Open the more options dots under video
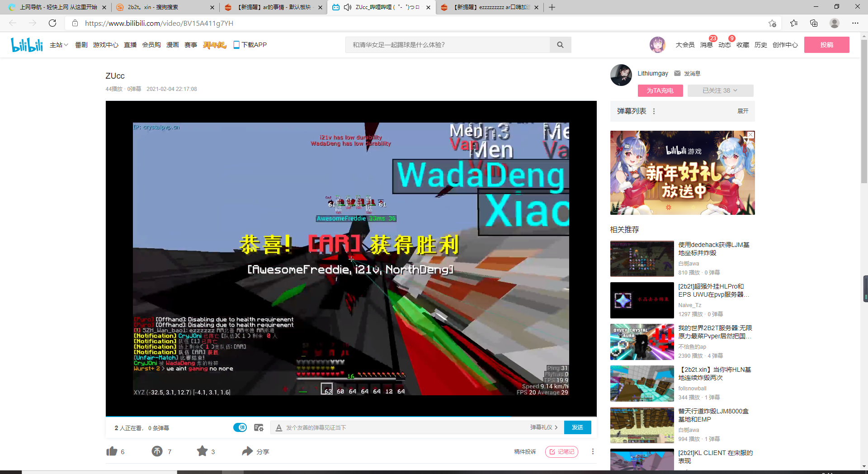This screenshot has height=474, width=868. (593, 451)
